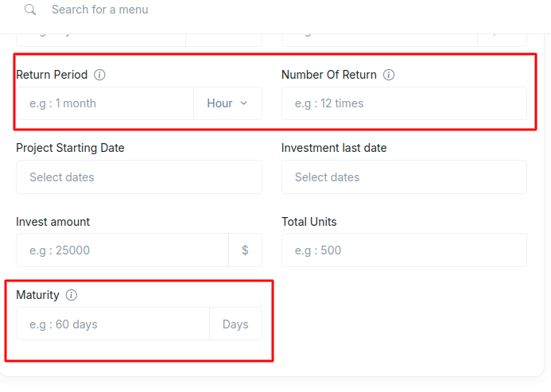Select the Number Of Return input field

click(404, 103)
